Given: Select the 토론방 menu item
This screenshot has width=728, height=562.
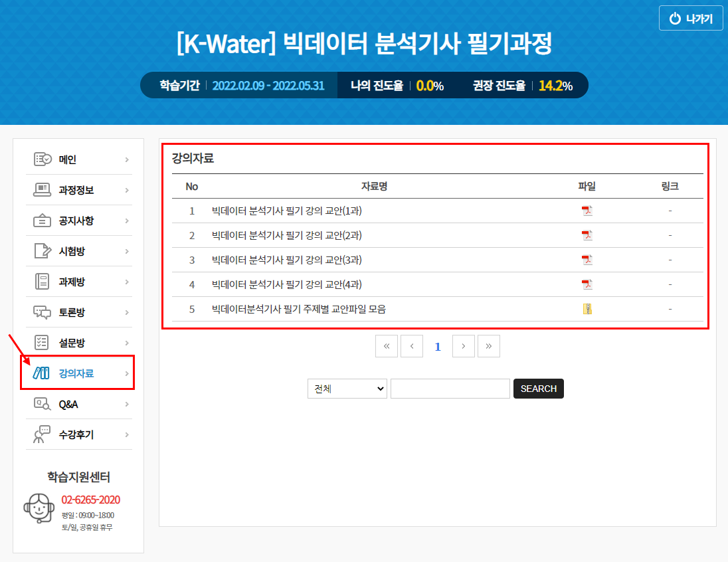Looking at the screenshot, I should (x=79, y=312).
